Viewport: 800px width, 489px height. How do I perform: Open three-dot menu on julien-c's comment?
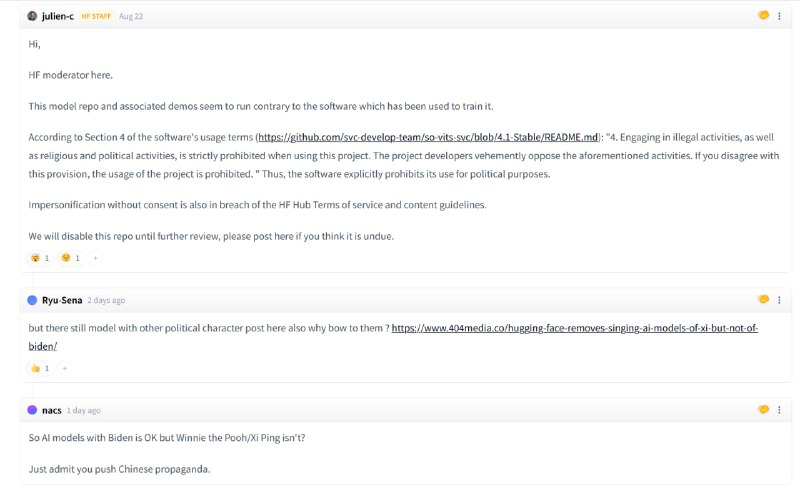click(779, 16)
